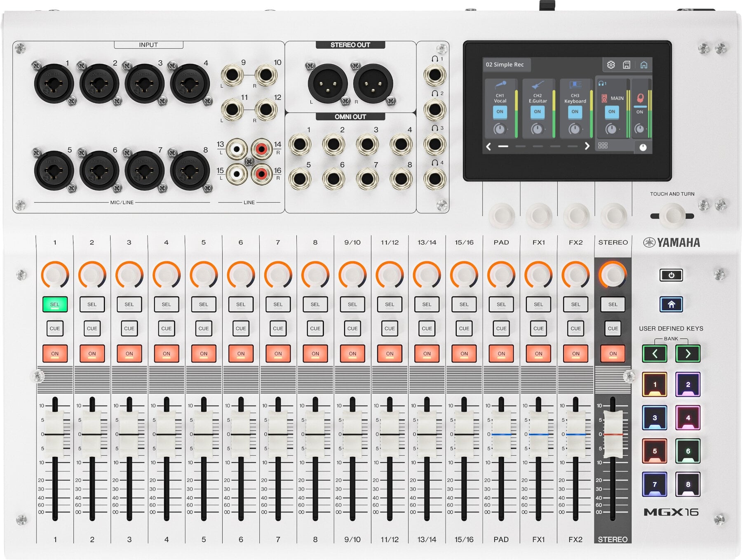Tap the headphones 1 monitor icon
Viewport: 742px width, 560px height.
click(x=601, y=83)
